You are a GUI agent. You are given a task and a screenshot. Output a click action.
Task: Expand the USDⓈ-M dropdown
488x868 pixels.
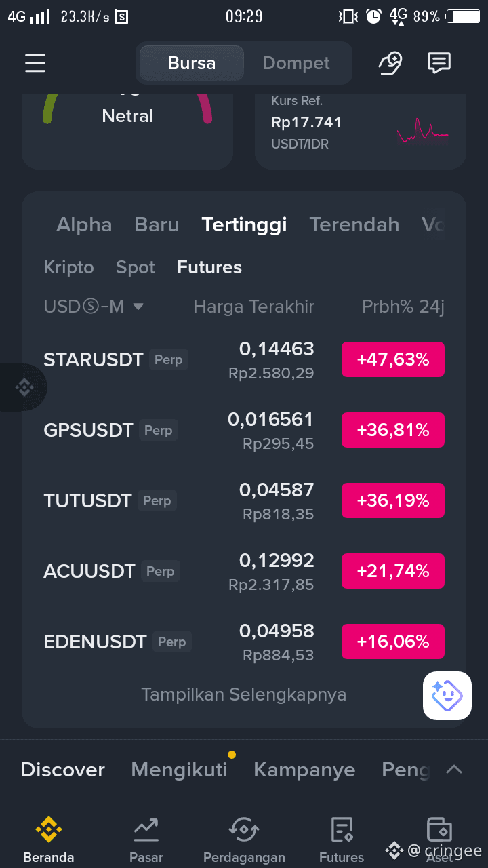pos(94,307)
